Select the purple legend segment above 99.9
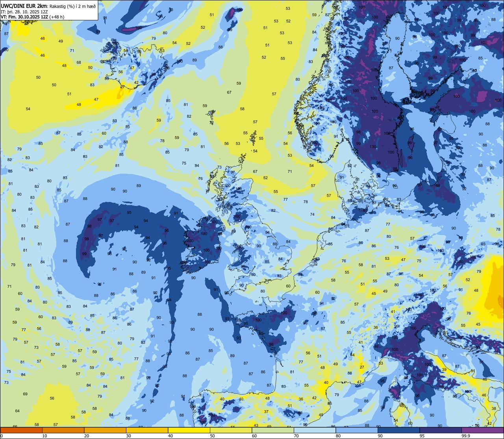 (482, 430)
